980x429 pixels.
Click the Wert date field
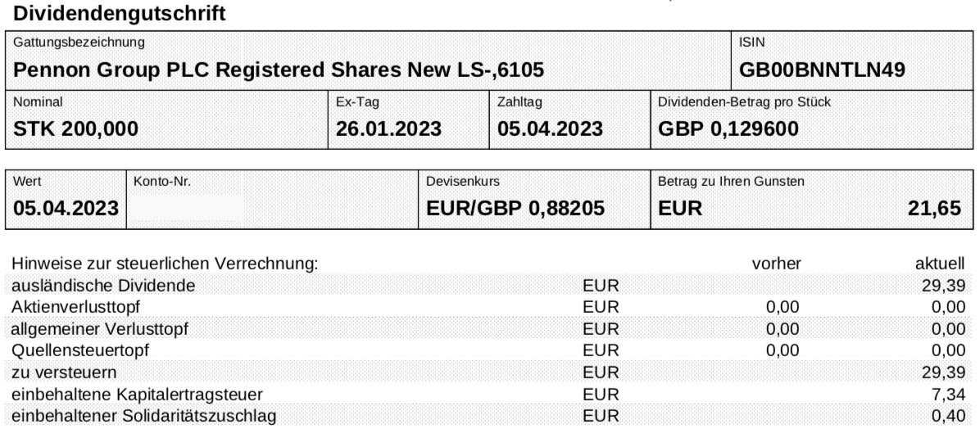[x=66, y=200]
